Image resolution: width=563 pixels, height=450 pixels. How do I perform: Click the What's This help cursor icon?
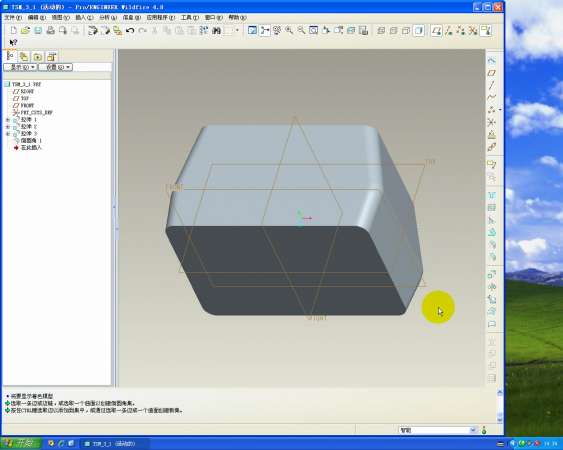[x=13, y=43]
